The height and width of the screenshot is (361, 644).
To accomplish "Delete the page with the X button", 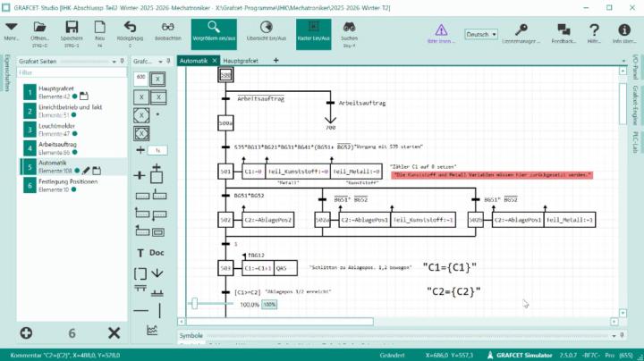I will click(x=114, y=332).
